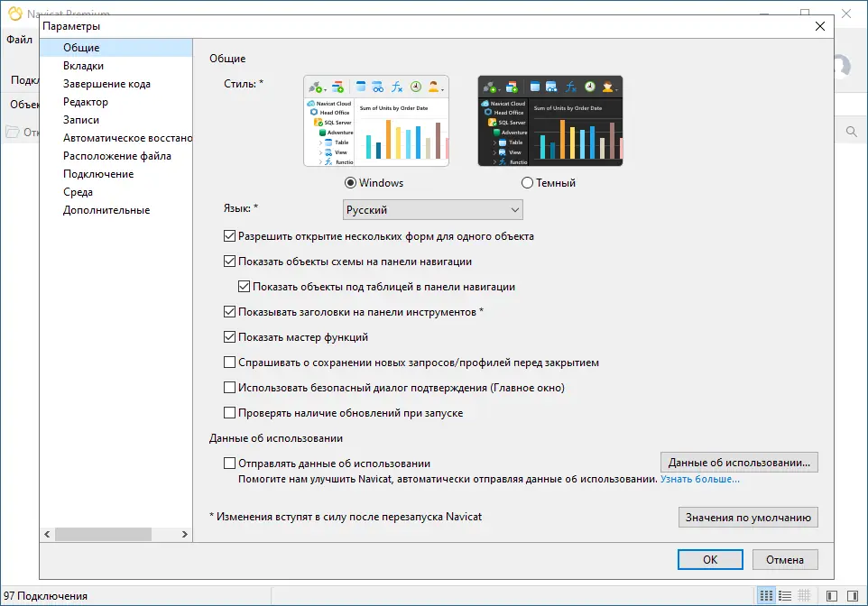868x606 pixels.
Task: Click the Отмена button
Action: [785, 559]
